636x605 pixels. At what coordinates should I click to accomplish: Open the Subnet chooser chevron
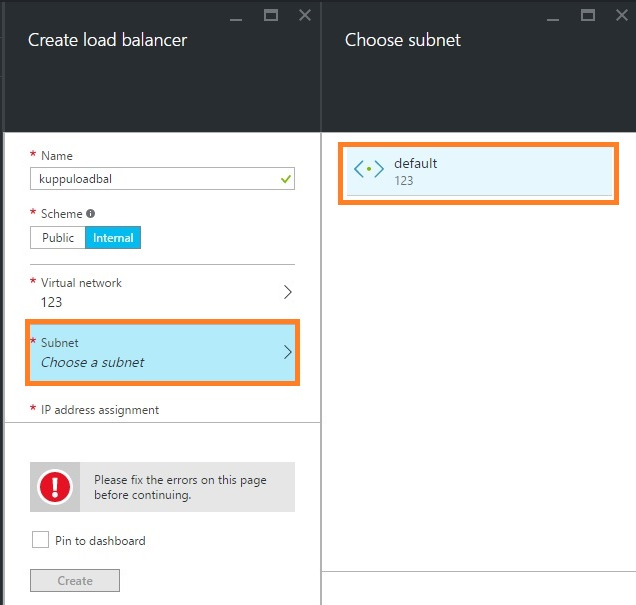[x=288, y=352]
